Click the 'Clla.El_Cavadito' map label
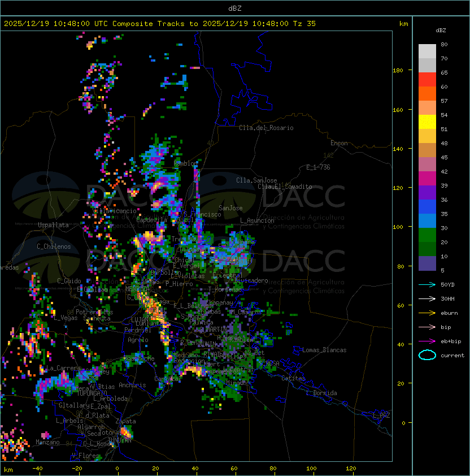The width and height of the screenshot is (470, 476). pyautogui.click(x=285, y=187)
